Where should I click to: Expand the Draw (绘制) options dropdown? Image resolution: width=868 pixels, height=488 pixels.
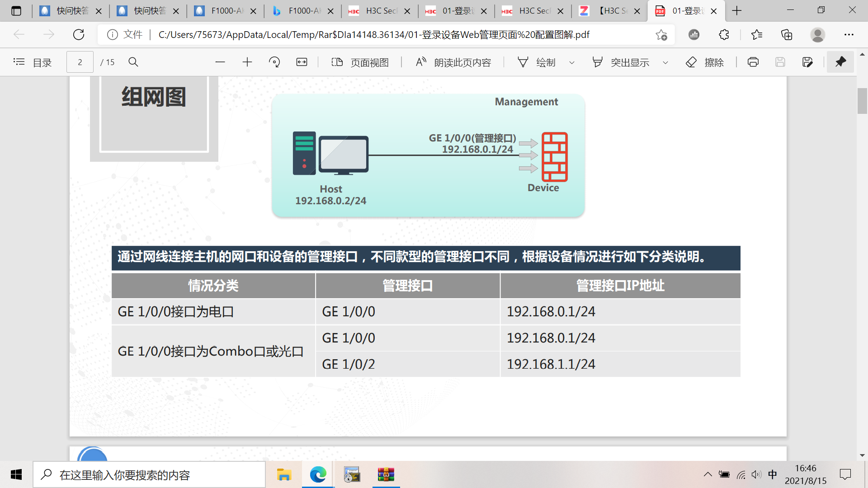click(571, 63)
